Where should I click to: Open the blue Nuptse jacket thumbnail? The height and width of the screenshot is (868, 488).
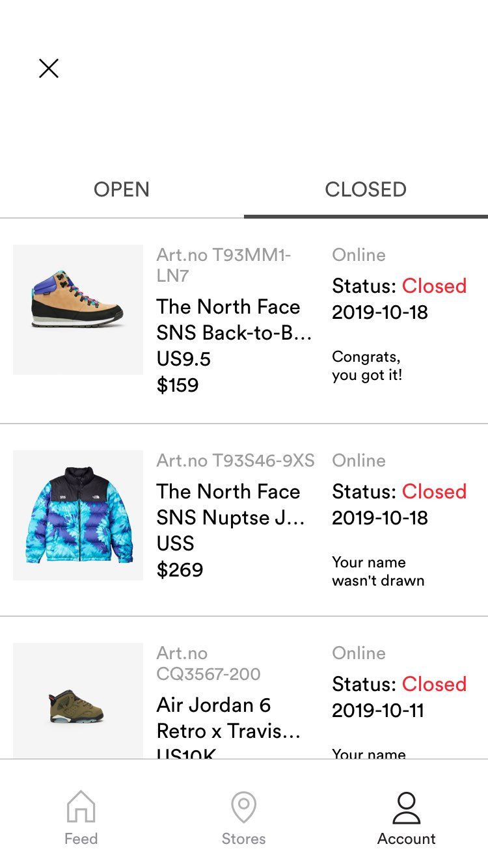(78, 515)
